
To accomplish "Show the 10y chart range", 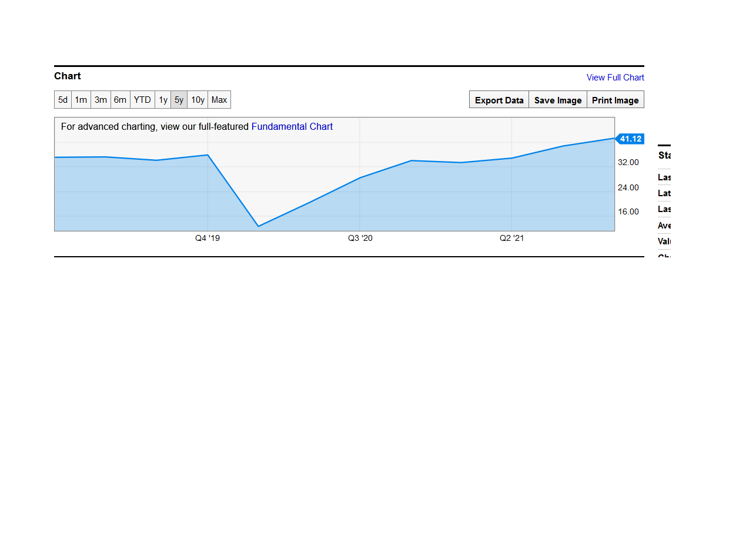I will tap(198, 100).
